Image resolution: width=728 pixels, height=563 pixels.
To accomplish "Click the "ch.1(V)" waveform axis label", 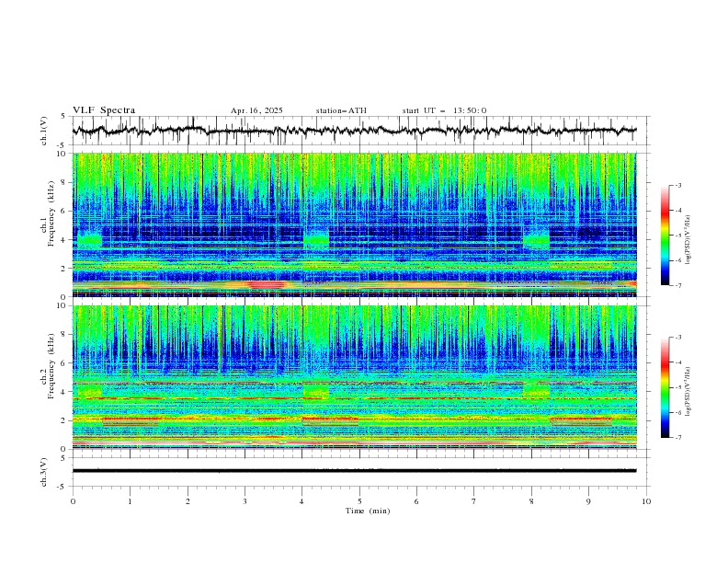I will 44,131.
